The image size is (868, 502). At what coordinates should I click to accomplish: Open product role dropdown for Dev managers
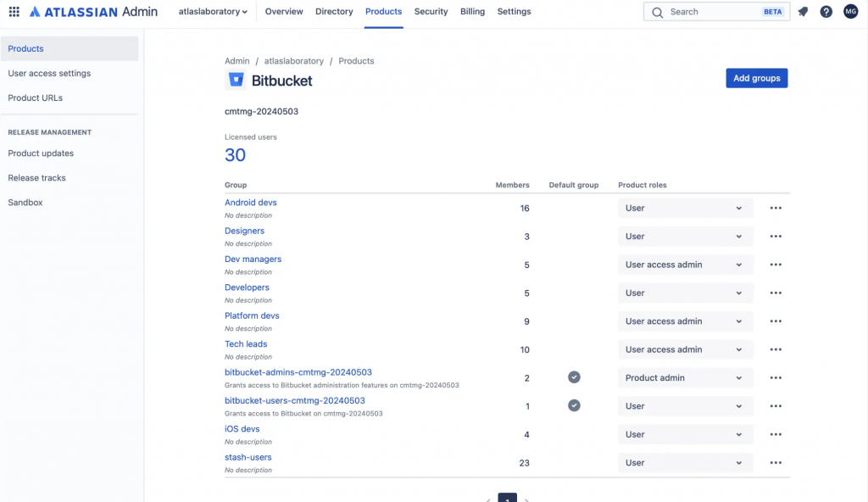(x=685, y=265)
